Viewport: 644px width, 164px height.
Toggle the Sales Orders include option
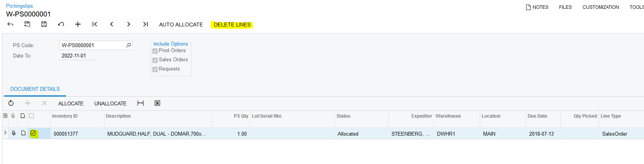pyautogui.click(x=155, y=60)
